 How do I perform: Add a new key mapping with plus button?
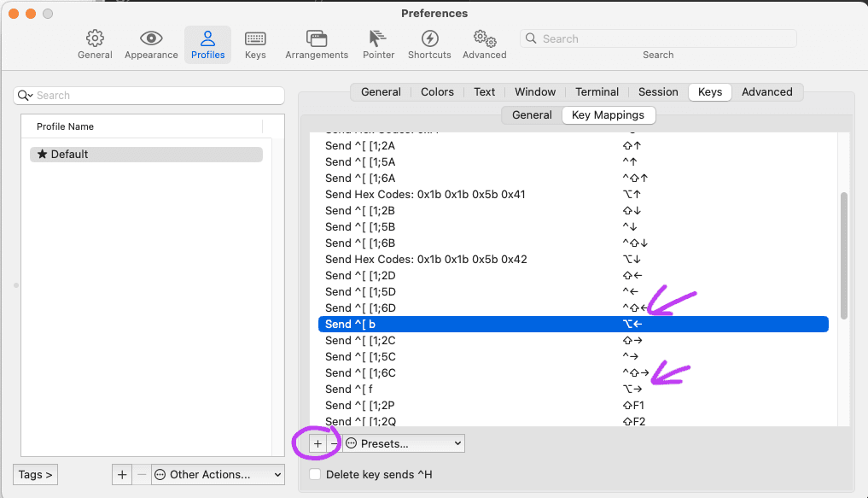[317, 443]
